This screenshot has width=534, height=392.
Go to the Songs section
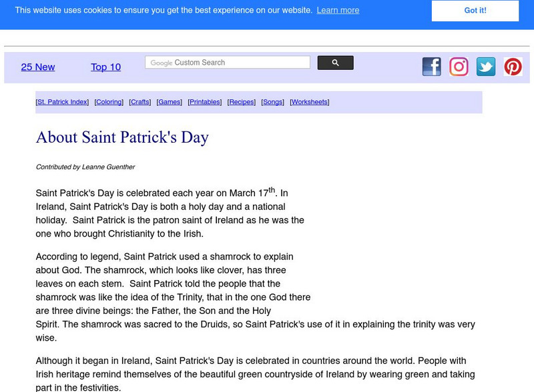[x=272, y=102]
